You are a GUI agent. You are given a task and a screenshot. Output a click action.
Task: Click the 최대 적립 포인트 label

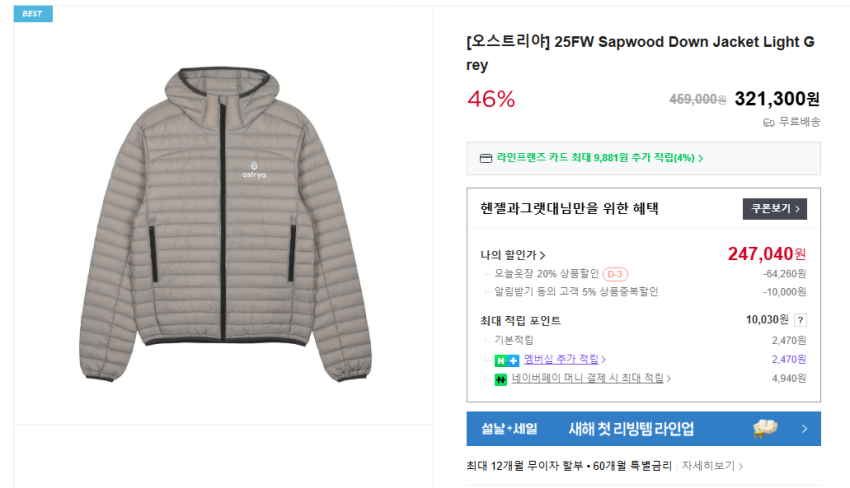[520, 321]
